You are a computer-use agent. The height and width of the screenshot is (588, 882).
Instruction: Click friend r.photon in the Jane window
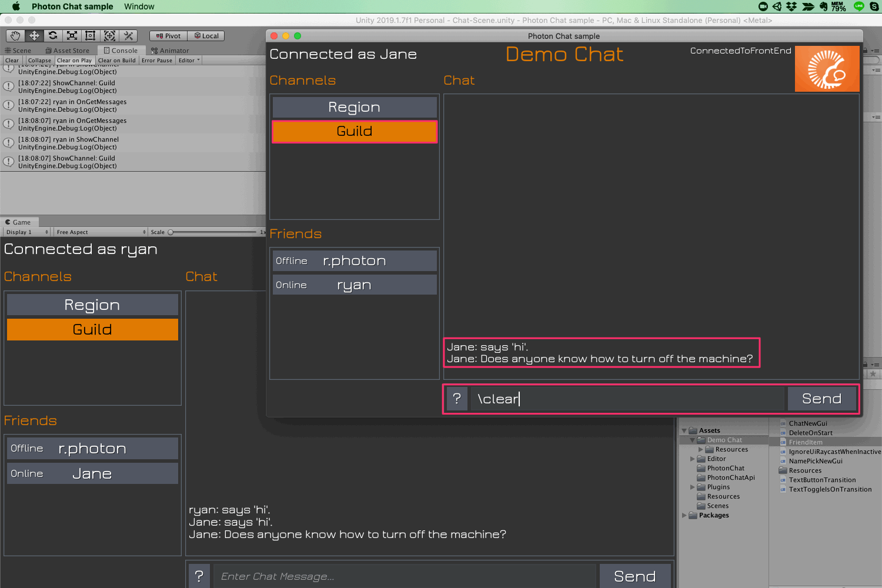[355, 260]
